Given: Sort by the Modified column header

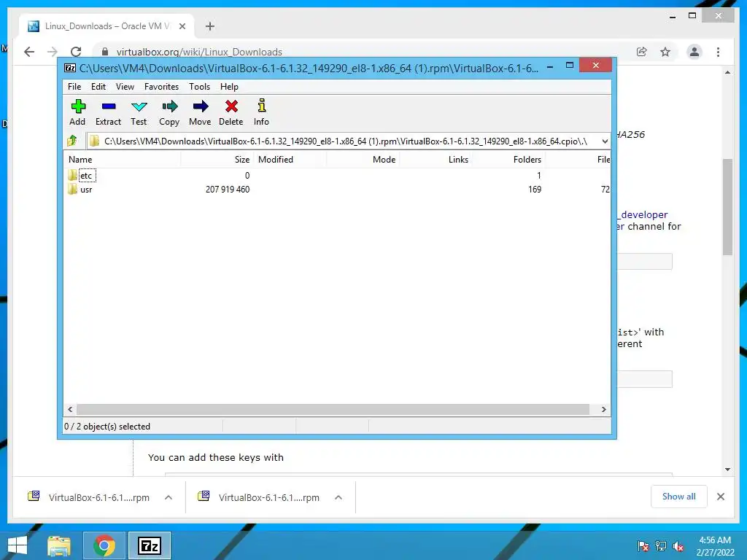Looking at the screenshot, I should pos(290,160).
